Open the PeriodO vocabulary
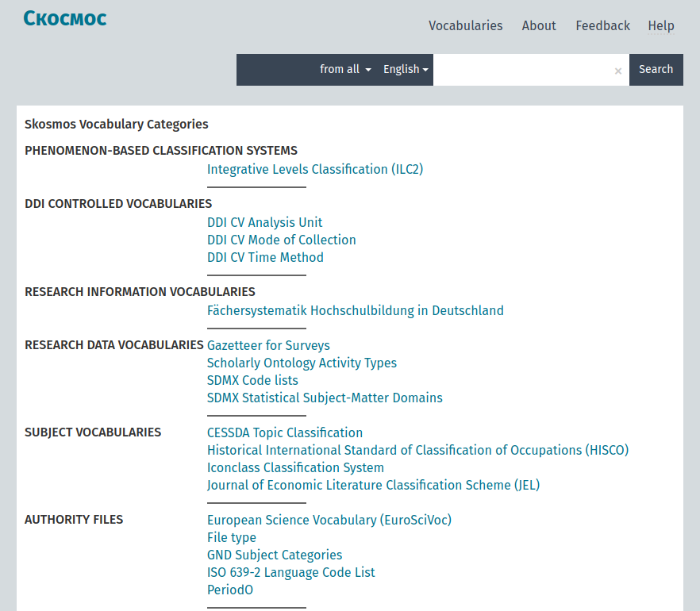Screen dimensions: 700x611 point(230,590)
